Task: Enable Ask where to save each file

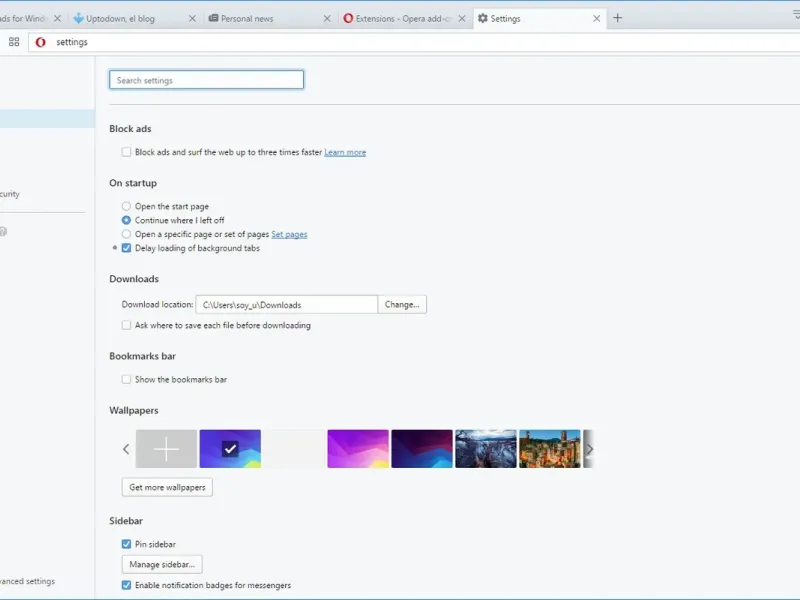Action: [126, 325]
